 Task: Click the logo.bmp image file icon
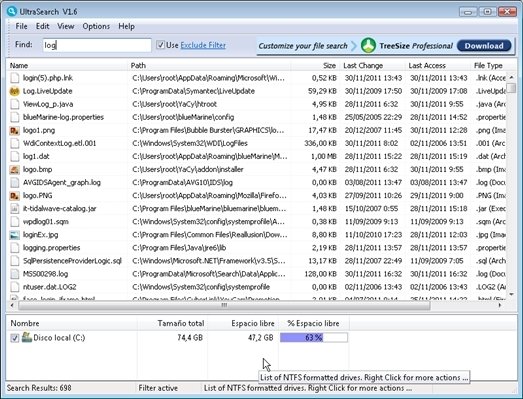(x=14, y=169)
